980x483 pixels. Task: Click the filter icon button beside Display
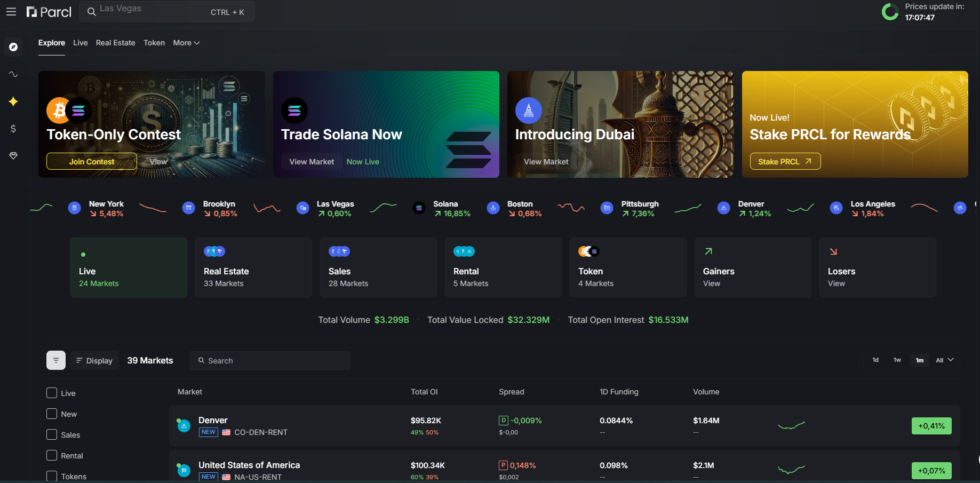coord(56,360)
